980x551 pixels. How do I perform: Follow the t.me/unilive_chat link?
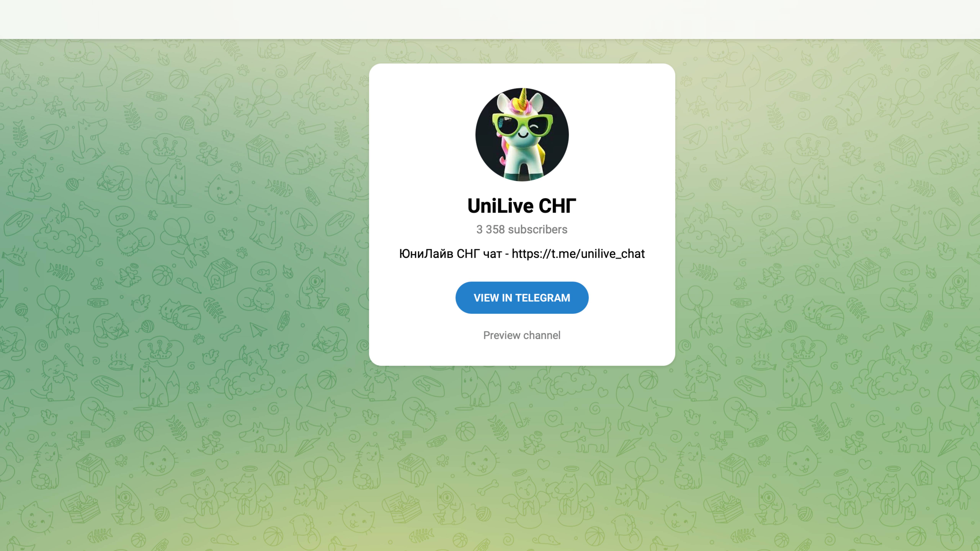pos(578,254)
